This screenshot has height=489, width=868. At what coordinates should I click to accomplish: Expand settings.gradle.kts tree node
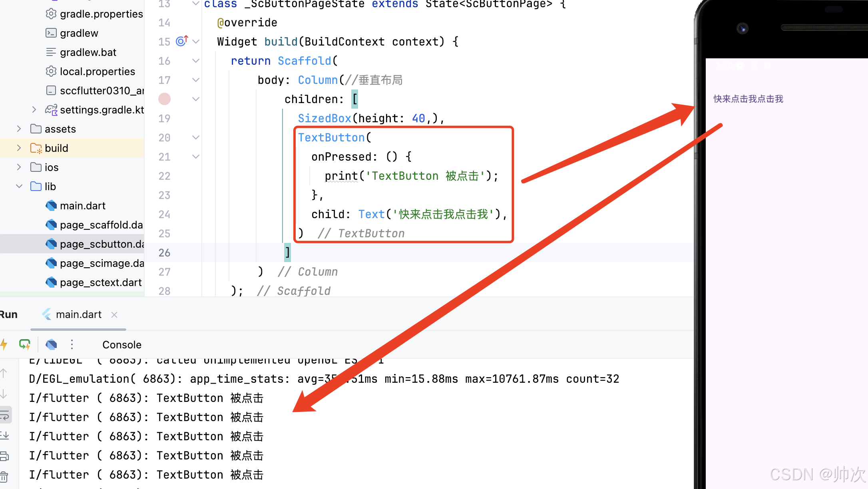(x=34, y=109)
